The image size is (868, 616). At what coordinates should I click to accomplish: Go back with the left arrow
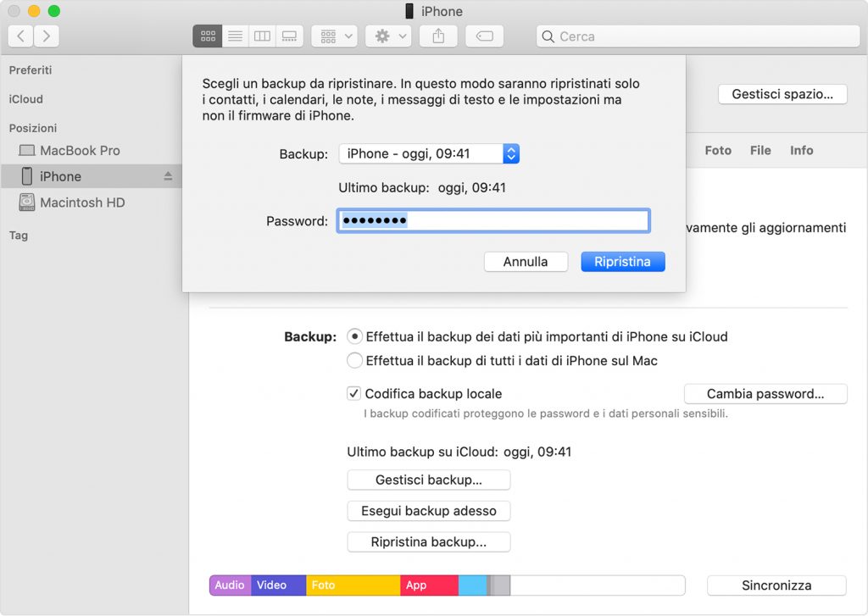tap(21, 36)
